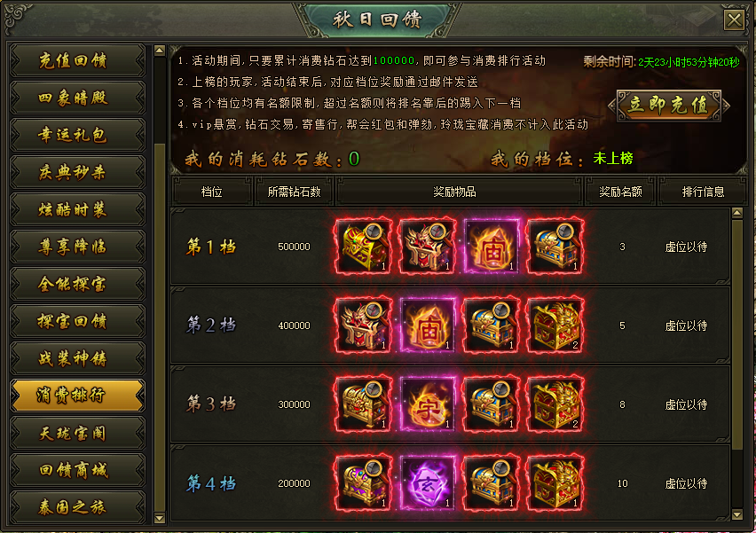Screen dimensions: 756x533
Task: Select the purple-jeweled chest in tier 4
Action: (x=363, y=482)
